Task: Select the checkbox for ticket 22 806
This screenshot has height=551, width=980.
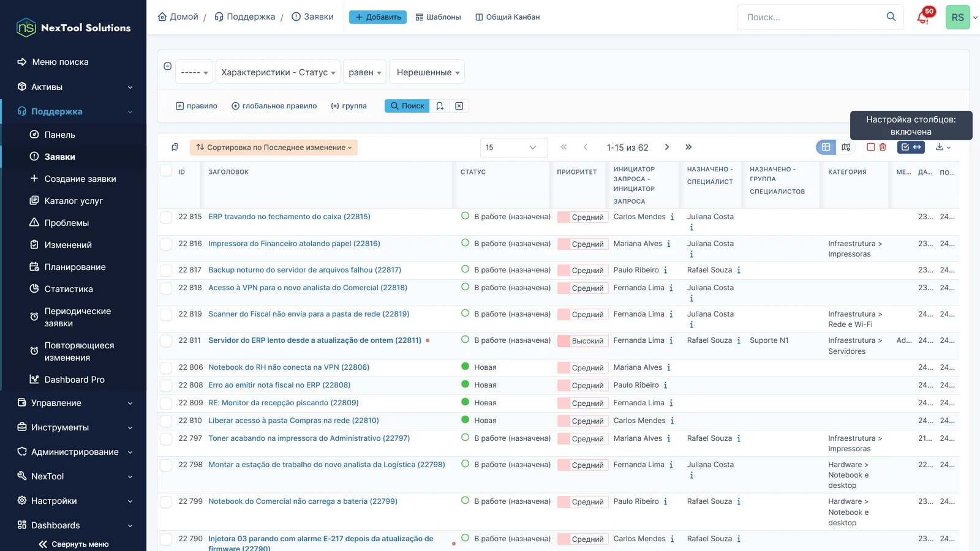Action: coord(166,367)
